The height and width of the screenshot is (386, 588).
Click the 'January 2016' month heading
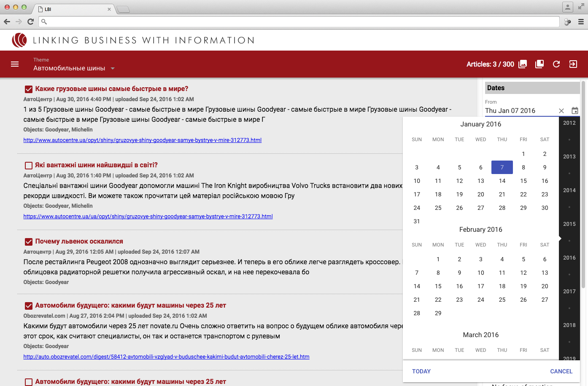[x=481, y=124]
